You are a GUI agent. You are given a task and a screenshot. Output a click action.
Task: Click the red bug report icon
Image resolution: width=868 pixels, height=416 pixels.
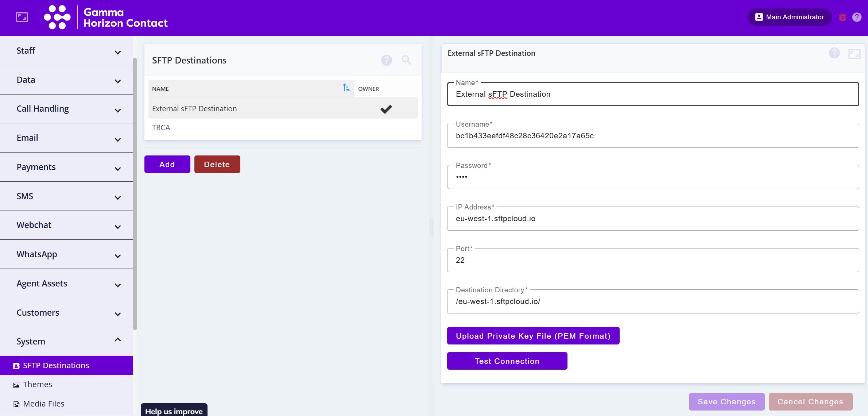(x=842, y=17)
